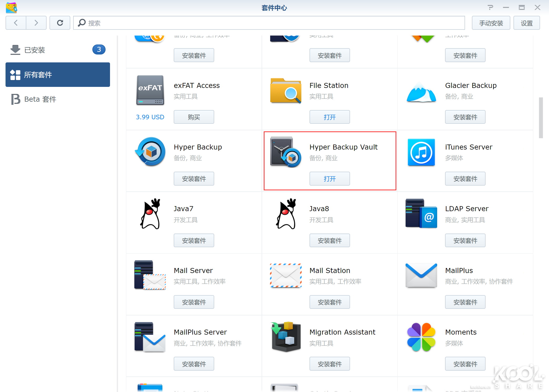This screenshot has height=392, width=549.
Task: Click the iTunes Server music icon
Action: click(421, 152)
